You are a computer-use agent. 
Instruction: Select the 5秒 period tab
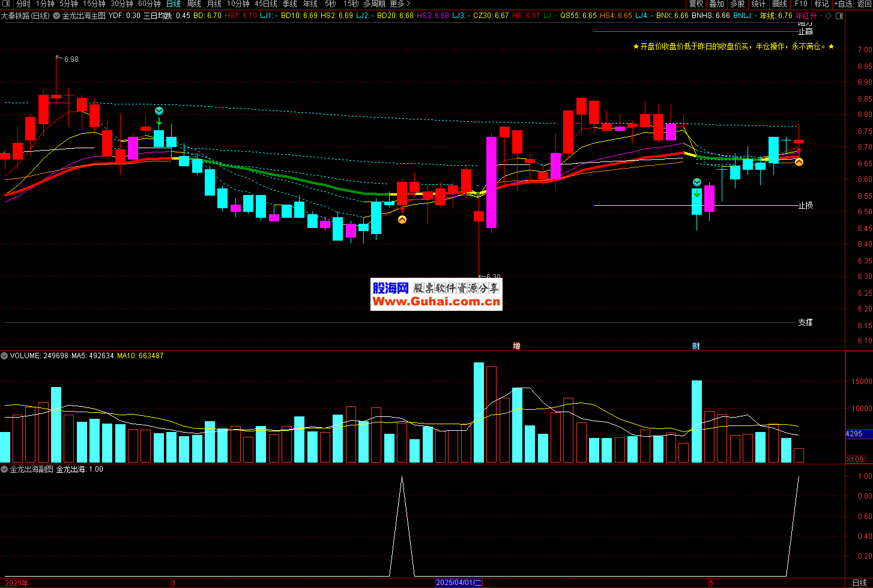[330, 4]
